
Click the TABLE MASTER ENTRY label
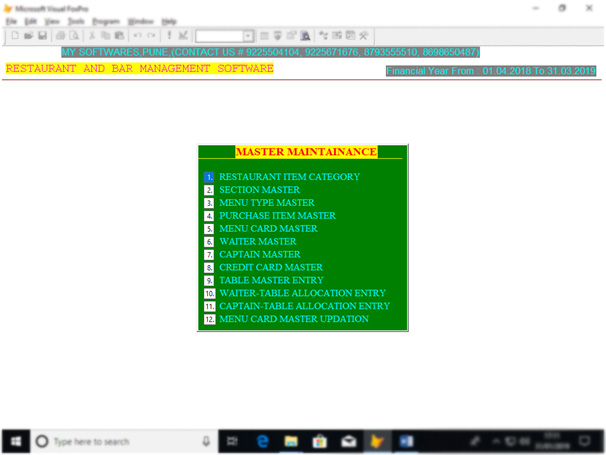tap(271, 280)
